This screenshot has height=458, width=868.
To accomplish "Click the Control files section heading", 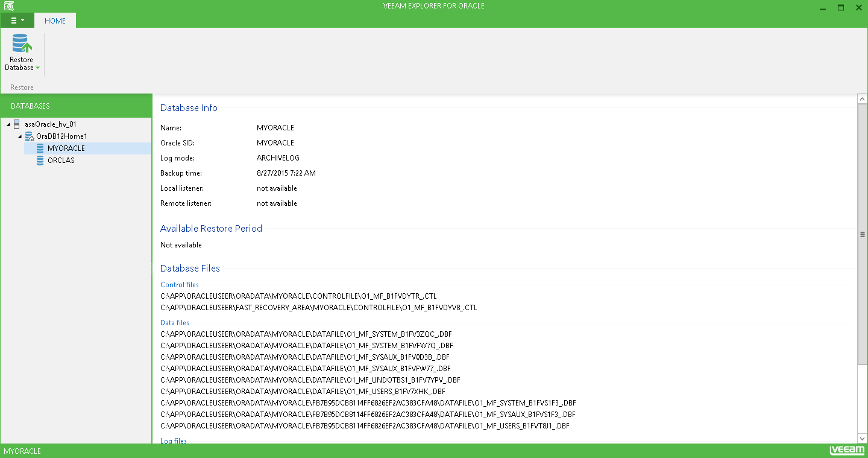I will 180,285.
